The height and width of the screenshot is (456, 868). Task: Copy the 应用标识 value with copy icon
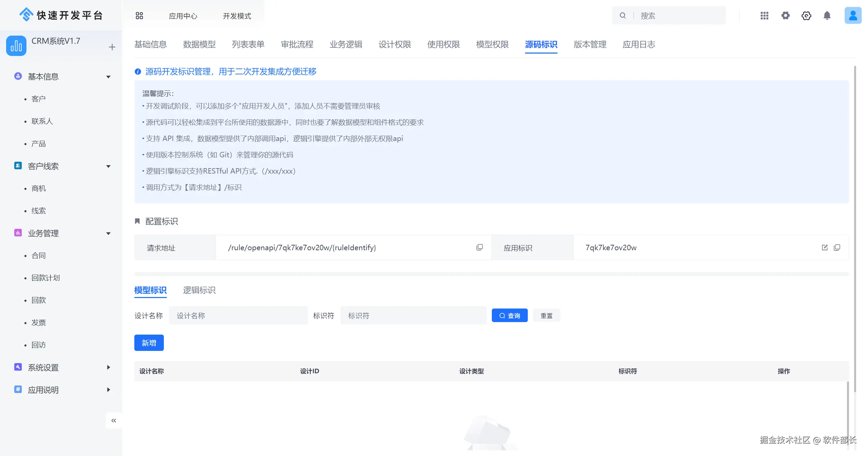tap(837, 247)
